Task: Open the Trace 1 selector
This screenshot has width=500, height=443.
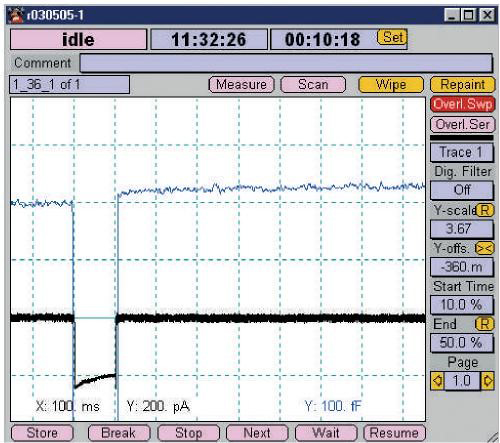Action: (x=462, y=152)
